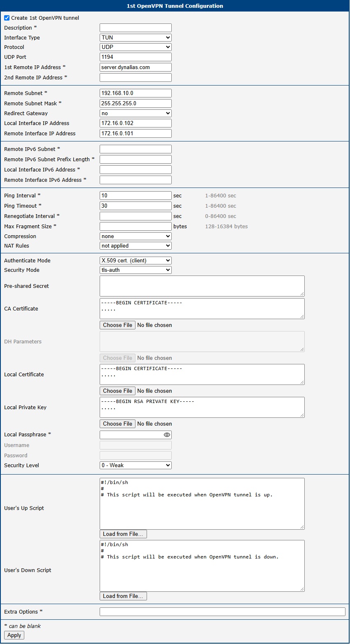Click the Apply button
The height and width of the screenshot is (644, 350).
14,635
